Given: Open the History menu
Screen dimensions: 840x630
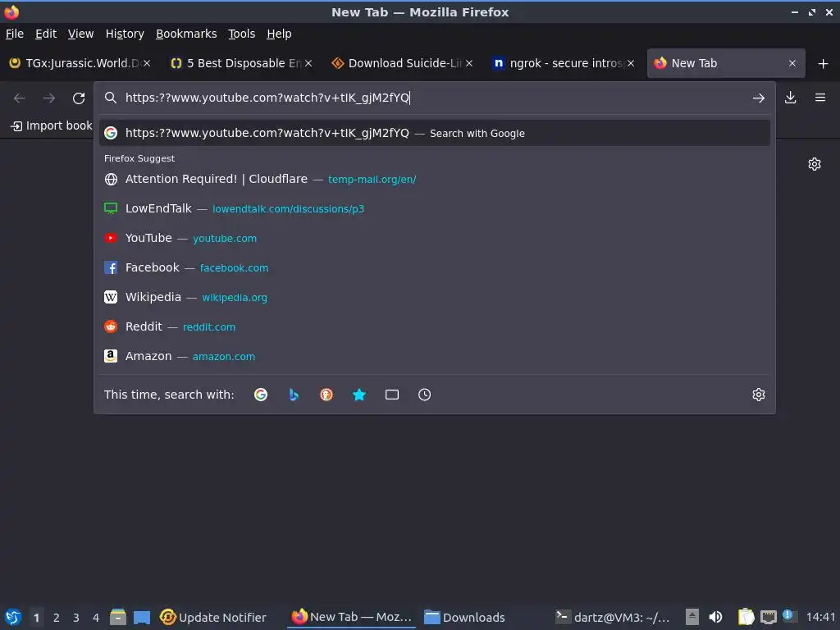Looking at the screenshot, I should coord(125,34).
